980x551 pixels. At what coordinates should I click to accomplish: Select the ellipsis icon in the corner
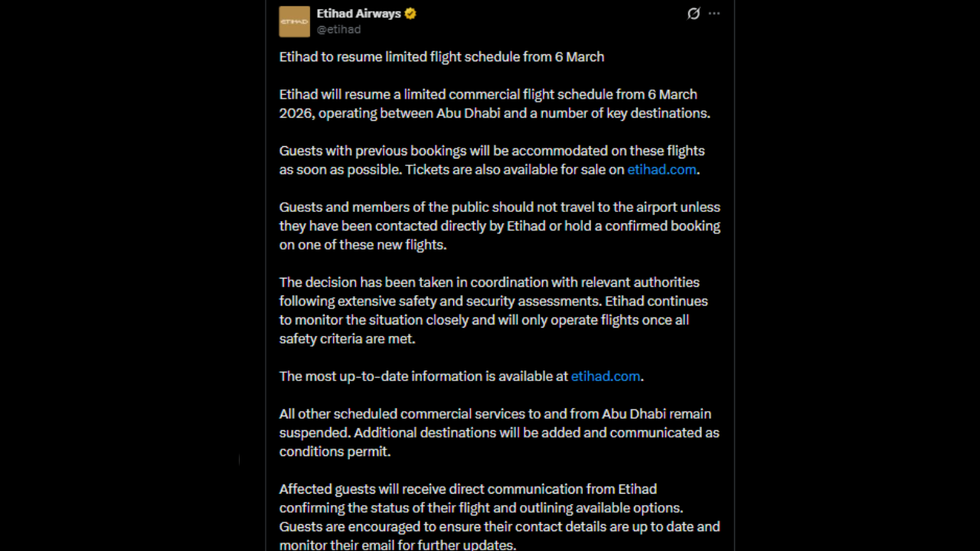[x=714, y=13]
